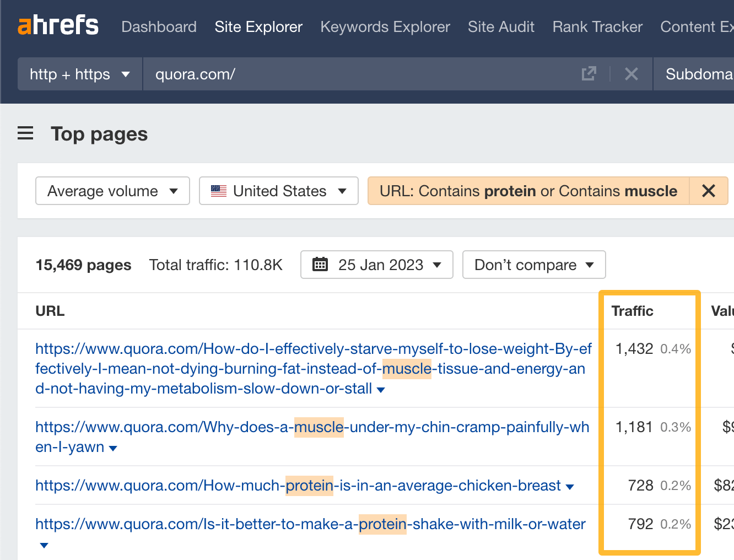734x560 pixels.
Task: Click the ahrefs logo
Action: (x=58, y=25)
